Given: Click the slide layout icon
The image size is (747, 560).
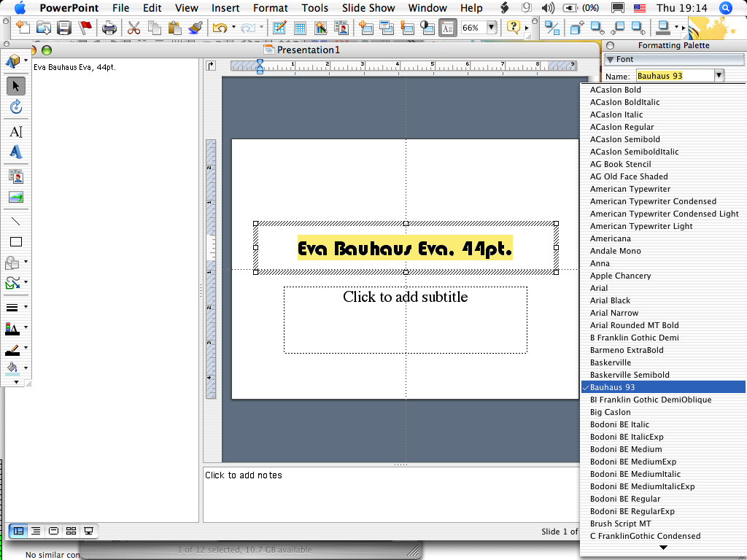Looking at the screenshot, I should coord(387,28).
